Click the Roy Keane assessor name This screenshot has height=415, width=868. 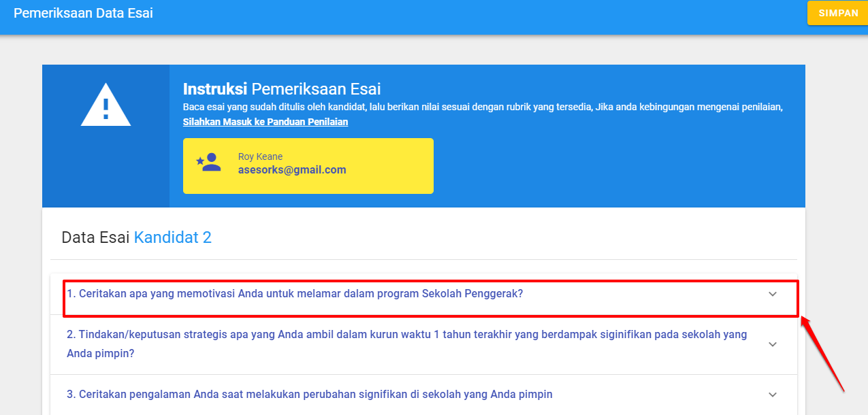[x=260, y=157]
